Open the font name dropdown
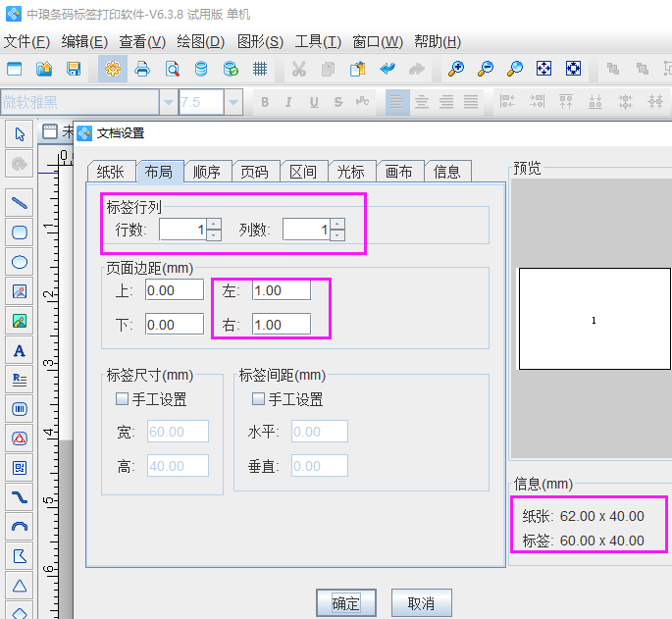 169,103
